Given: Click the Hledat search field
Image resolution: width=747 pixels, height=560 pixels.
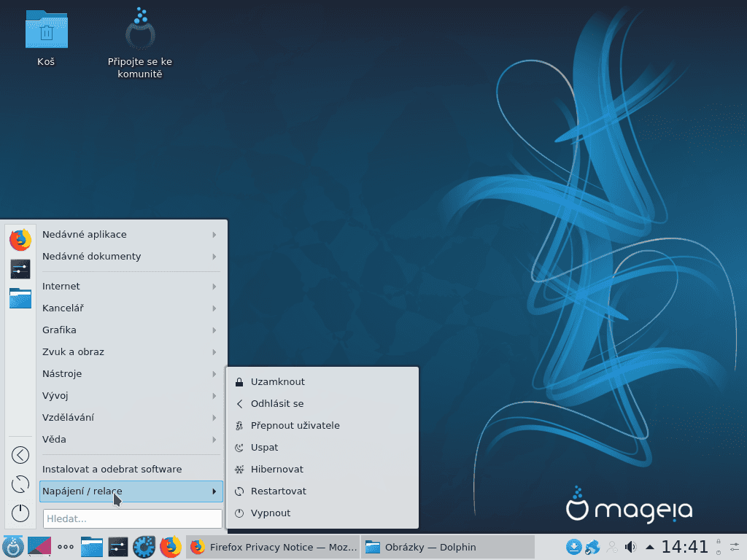Looking at the screenshot, I should coord(131,518).
